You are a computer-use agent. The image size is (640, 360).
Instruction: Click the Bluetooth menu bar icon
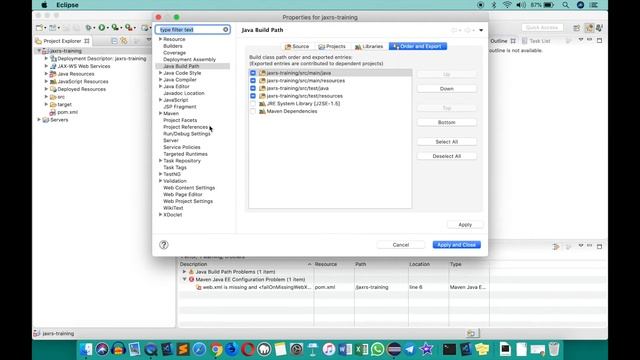point(493,5)
